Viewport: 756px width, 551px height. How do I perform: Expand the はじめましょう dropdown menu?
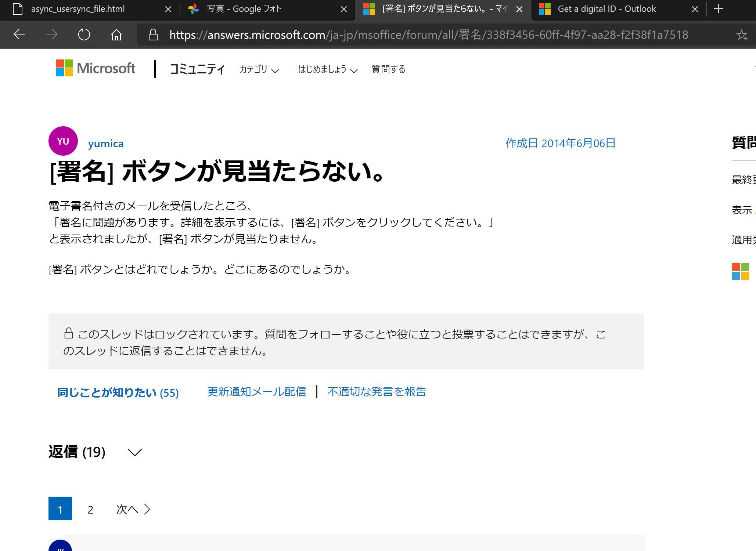pos(328,69)
